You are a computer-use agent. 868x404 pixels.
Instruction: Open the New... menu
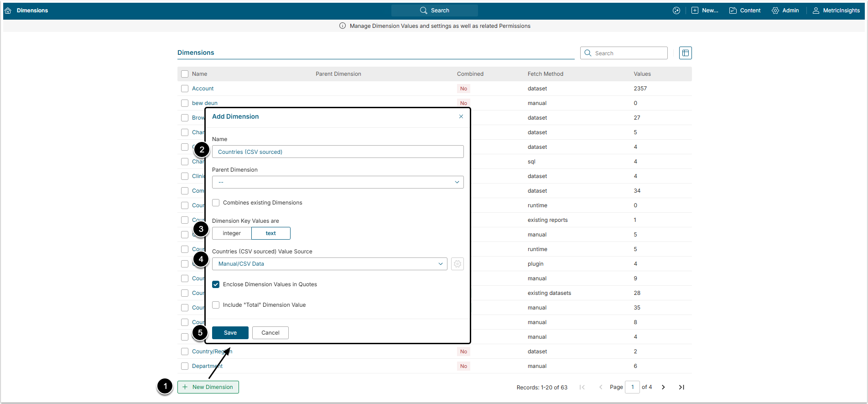click(x=705, y=10)
